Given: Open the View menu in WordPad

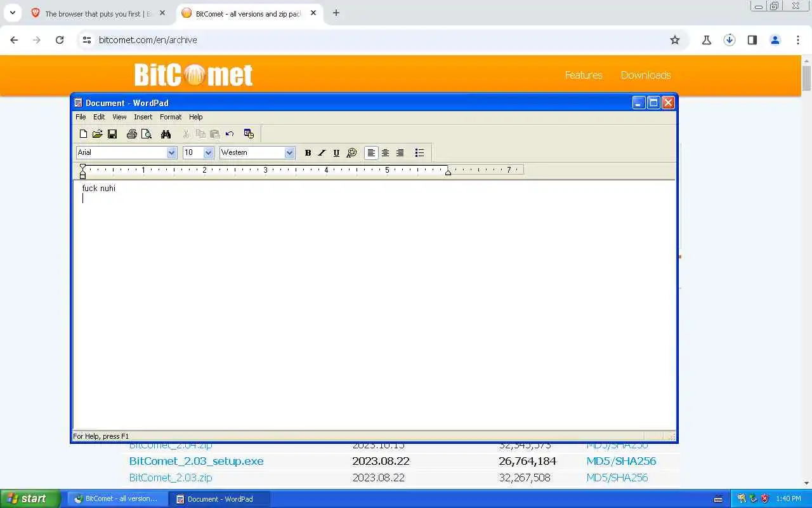Looking at the screenshot, I should click(x=119, y=117).
